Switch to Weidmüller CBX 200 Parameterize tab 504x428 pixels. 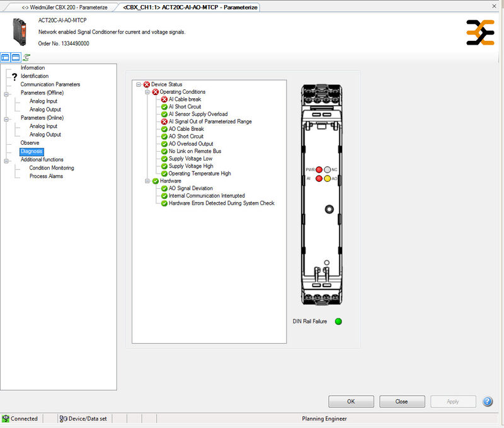[x=64, y=8]
